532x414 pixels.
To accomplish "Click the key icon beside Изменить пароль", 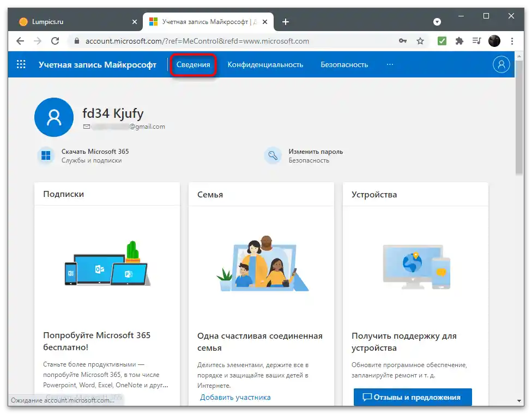I will click(273, 155).
